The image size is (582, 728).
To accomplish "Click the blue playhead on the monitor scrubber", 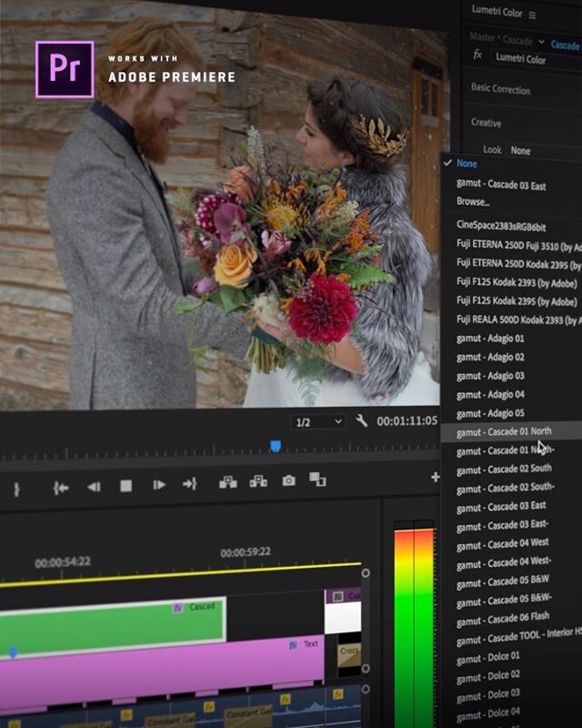I will click(276, 446).
